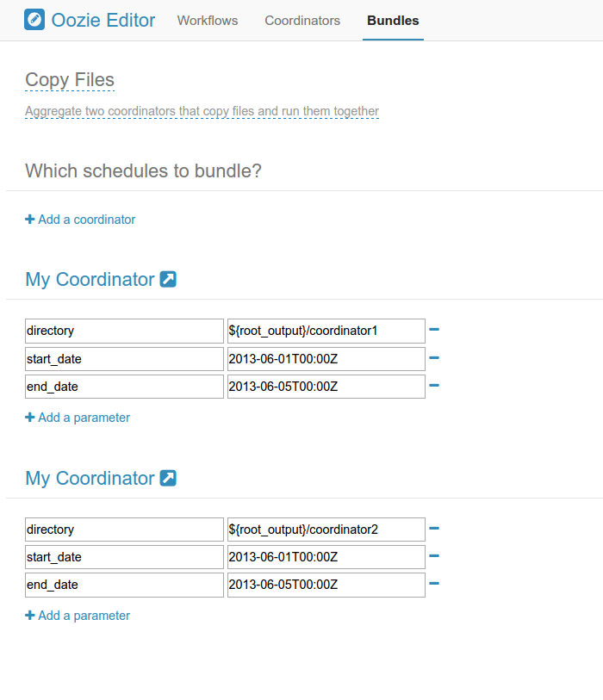Remove the coordinator1 directory parameter with its minus icon

coord(434,330)
